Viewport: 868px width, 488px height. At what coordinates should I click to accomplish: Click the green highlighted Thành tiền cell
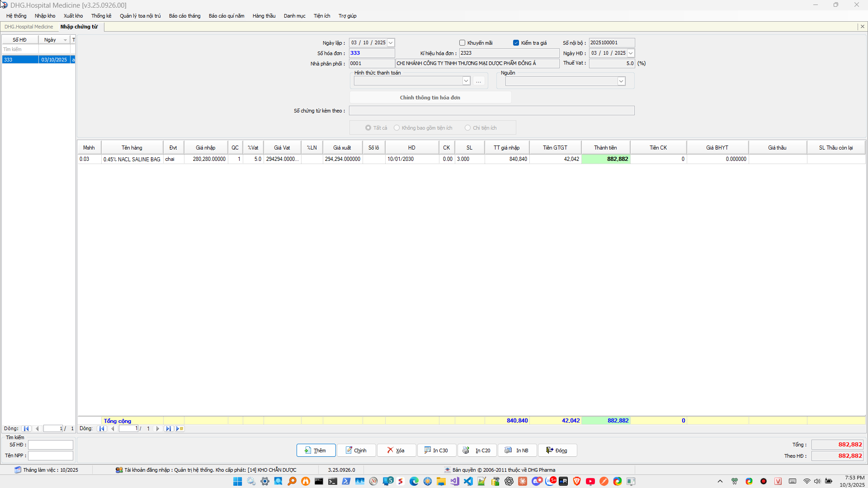pos(606,159)
